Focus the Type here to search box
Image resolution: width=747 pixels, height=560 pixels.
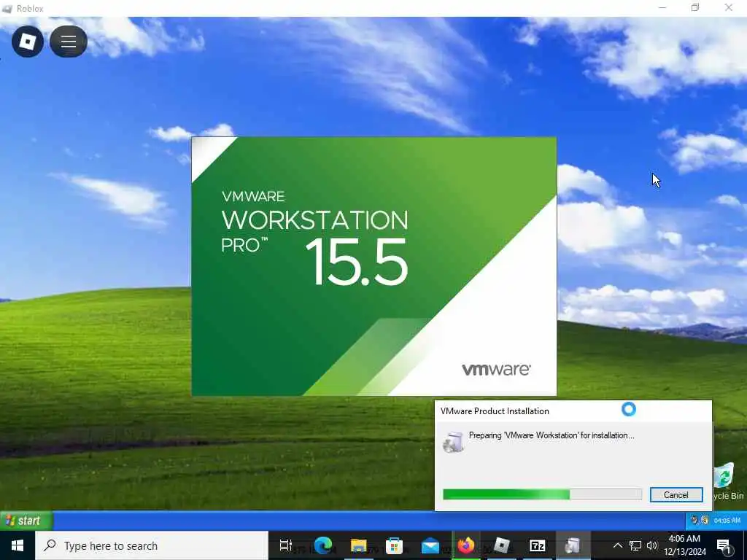tap(152, 545)
